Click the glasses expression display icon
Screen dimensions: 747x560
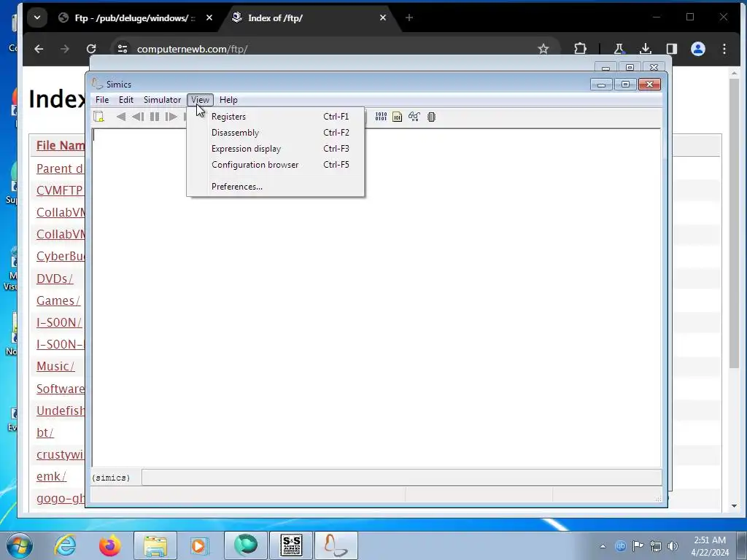pyautogui.click(x=414, y=117)
